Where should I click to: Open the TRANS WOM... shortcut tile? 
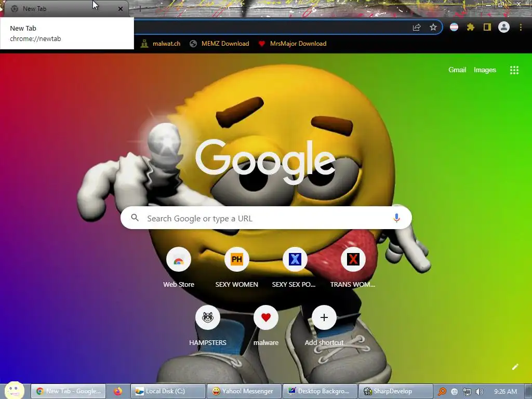coord(353,268)
